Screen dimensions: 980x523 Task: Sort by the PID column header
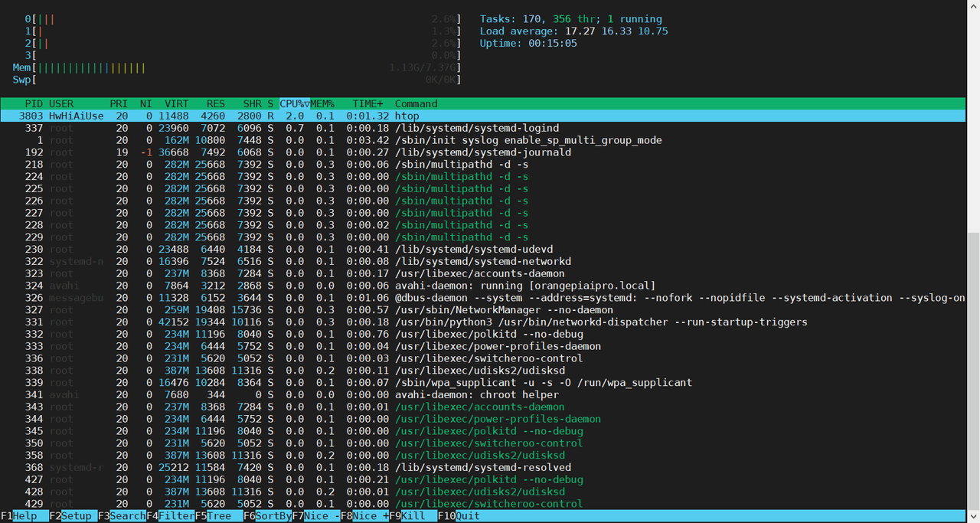pyautogui.click(x=34, y=104)
